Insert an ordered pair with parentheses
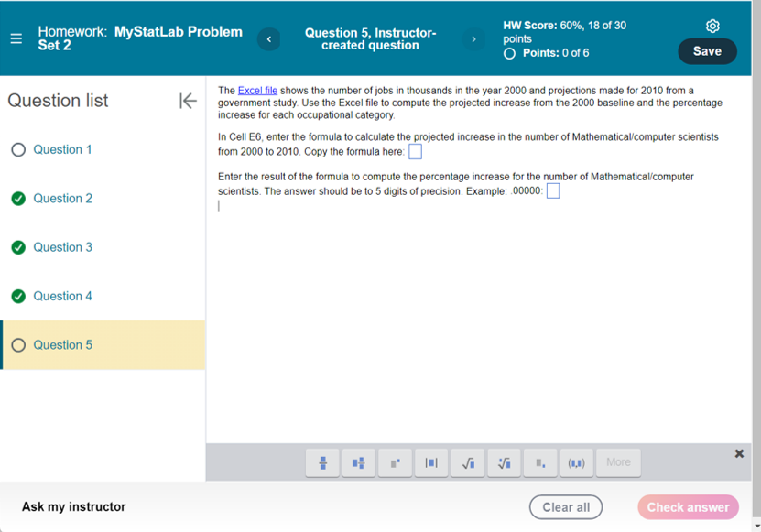 (x=577, y=462)
